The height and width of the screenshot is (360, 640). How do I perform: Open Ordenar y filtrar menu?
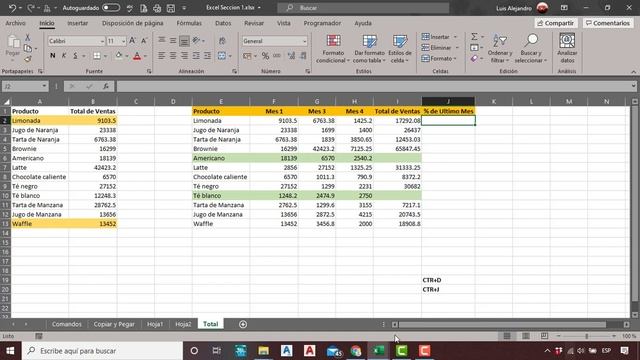[500, 49]
